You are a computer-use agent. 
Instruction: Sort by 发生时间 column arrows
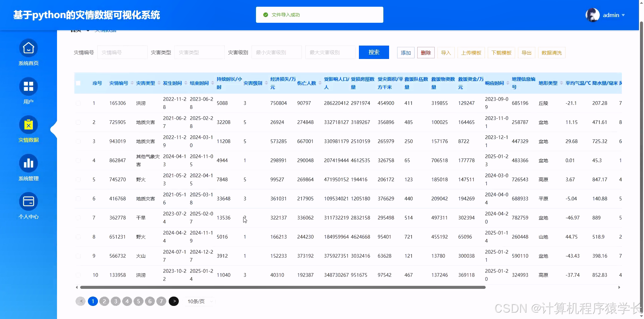click(x=186, y=83)
